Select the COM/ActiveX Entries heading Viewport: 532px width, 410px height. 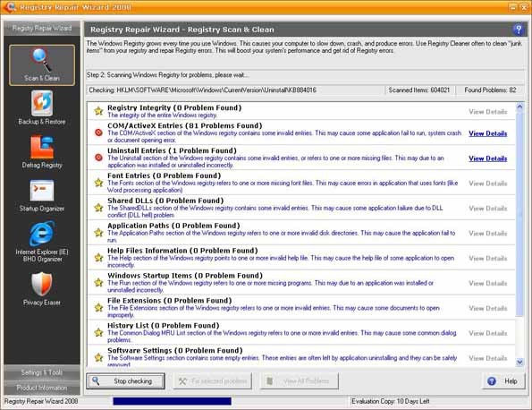[185, 125]
